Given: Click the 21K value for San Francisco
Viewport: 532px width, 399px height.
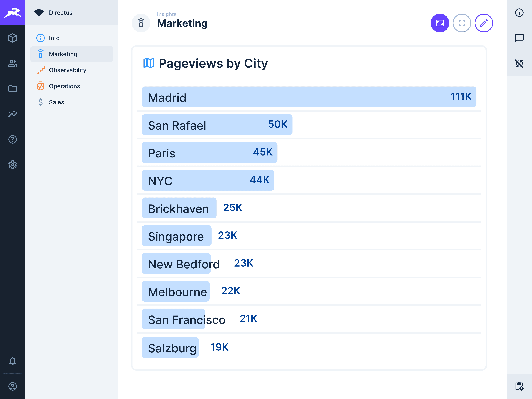Looking at the screenshot, I should coord(248,319).
